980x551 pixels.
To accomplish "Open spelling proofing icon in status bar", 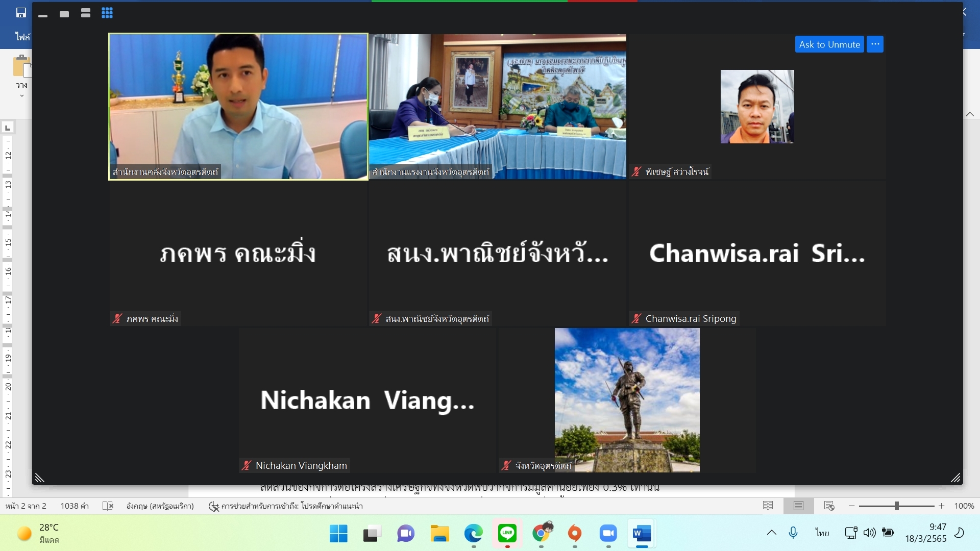I will pos(108,506).
